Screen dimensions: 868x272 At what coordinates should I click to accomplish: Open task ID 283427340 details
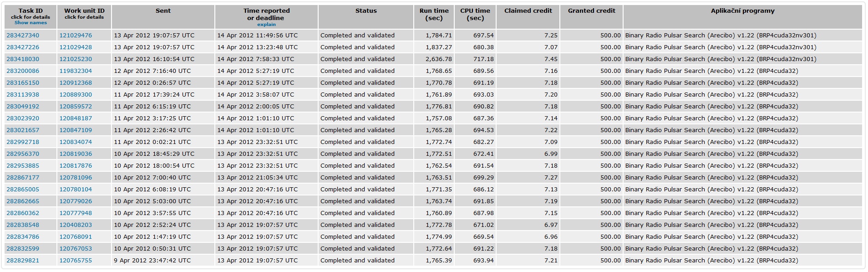(23, 36)
